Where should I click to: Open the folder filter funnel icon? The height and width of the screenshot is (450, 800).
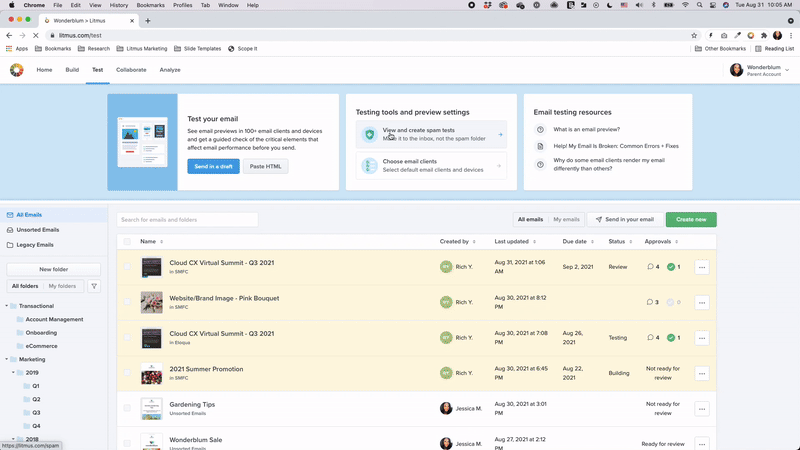pos(94,286)
